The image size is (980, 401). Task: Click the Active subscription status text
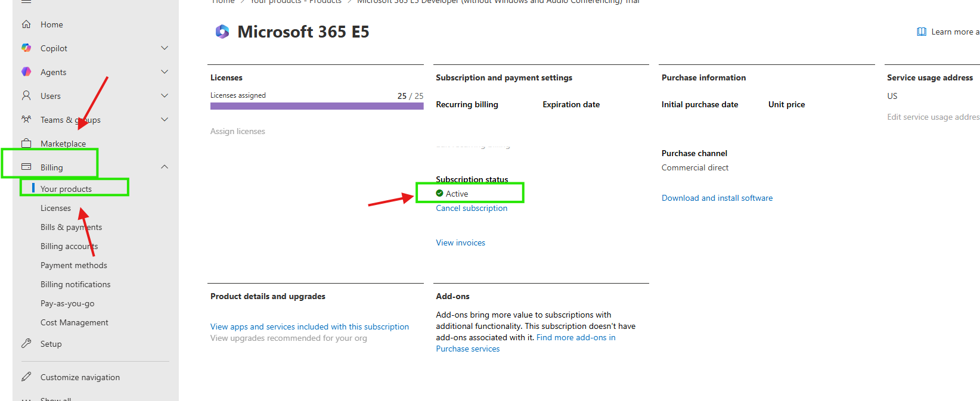click(x=457, y=194)
